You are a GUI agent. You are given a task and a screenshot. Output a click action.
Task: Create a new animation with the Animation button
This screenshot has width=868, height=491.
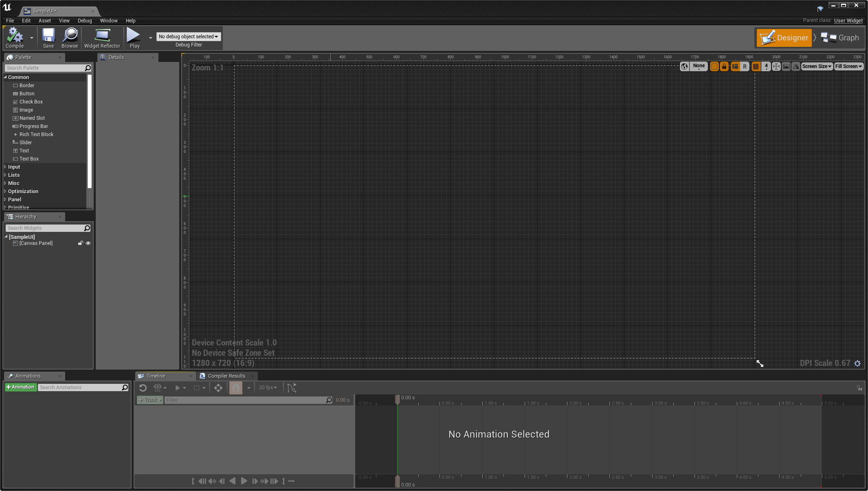(x=20, y=387)
